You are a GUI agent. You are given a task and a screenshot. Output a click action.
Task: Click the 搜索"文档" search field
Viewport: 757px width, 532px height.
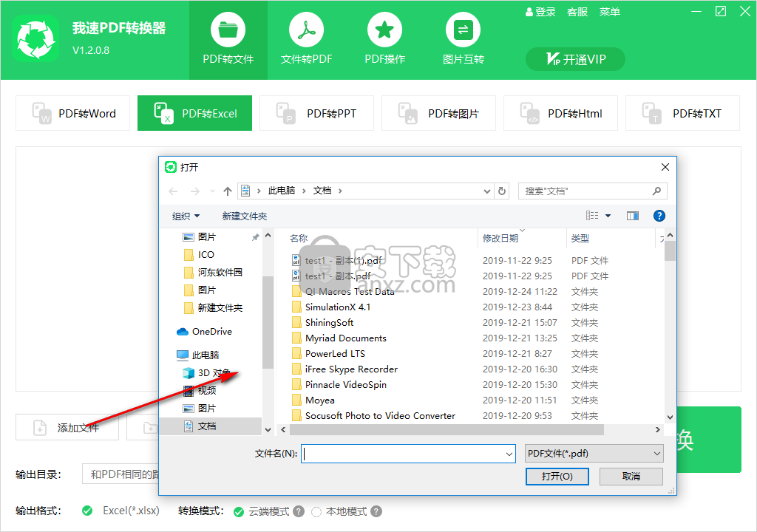click(592, 191)
